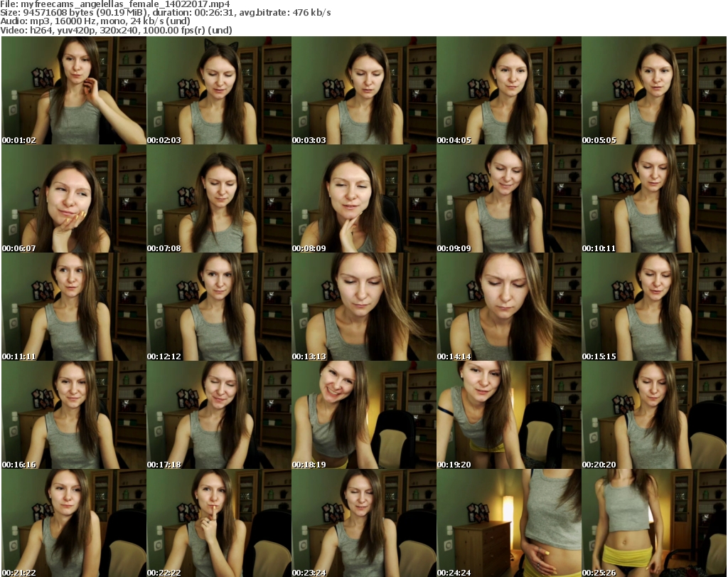728x577 pixels.
Task: Click the Video h264 info line
Action: (116, 30)
